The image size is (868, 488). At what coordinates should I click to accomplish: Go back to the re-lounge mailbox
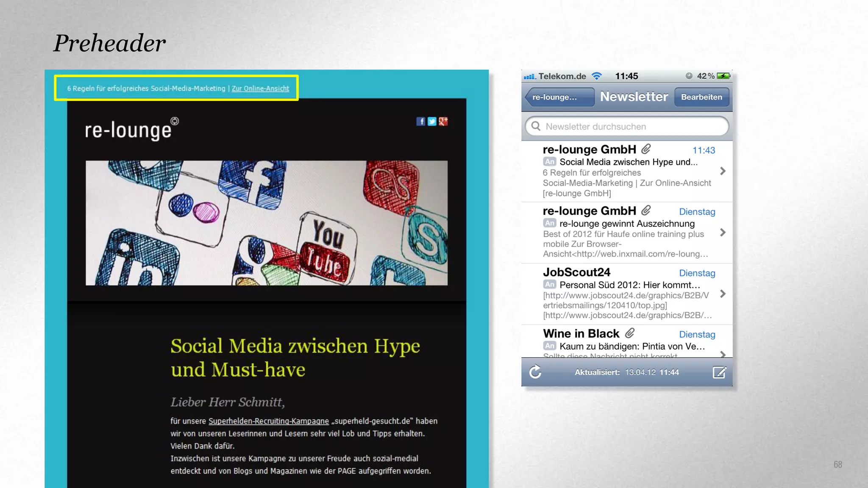click(x=559, y=97)
